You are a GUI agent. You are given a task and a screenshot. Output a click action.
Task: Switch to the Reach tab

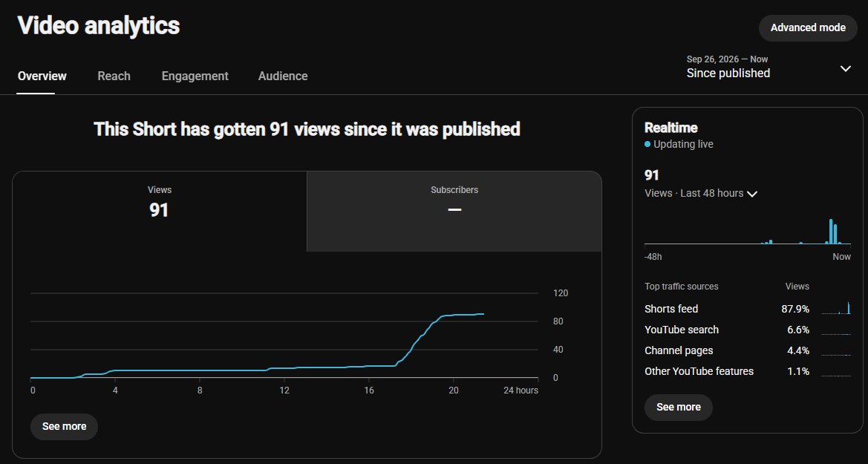114,76
